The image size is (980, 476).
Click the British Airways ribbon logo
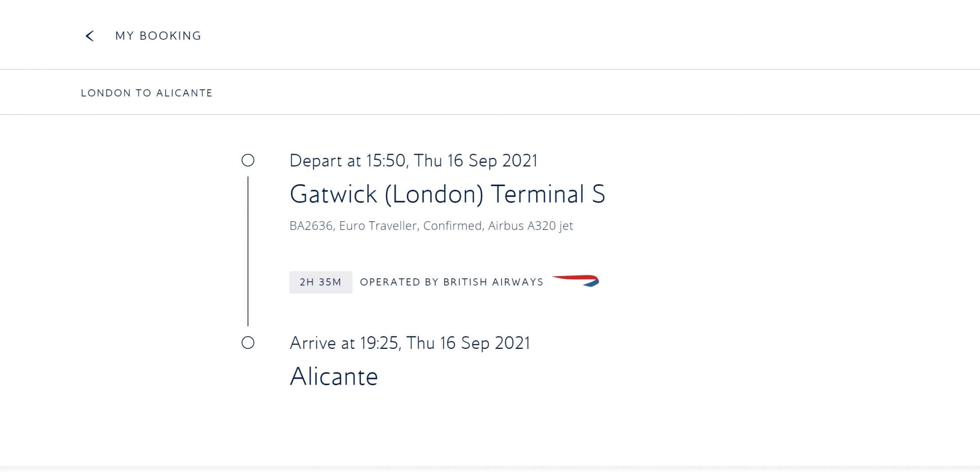(x=575, y=281)
